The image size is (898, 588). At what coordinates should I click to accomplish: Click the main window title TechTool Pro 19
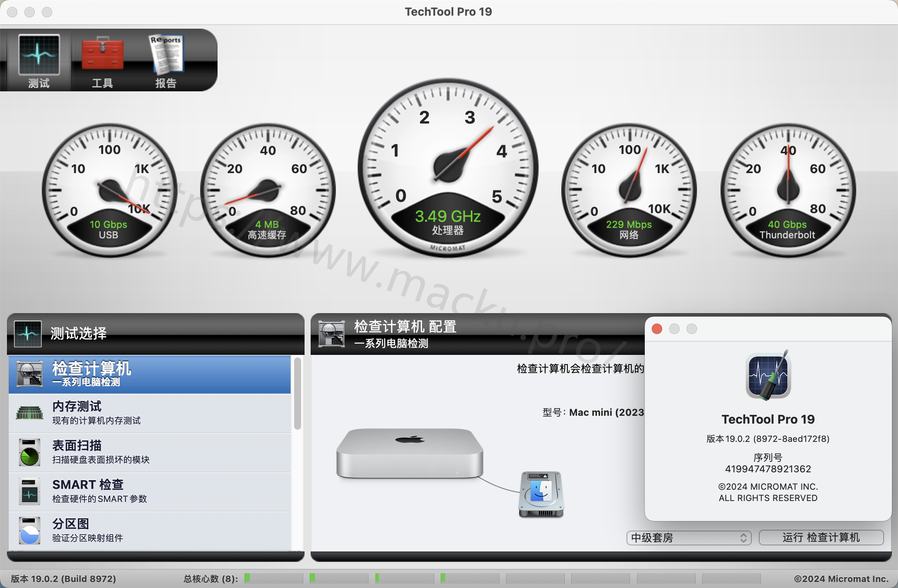449,12
